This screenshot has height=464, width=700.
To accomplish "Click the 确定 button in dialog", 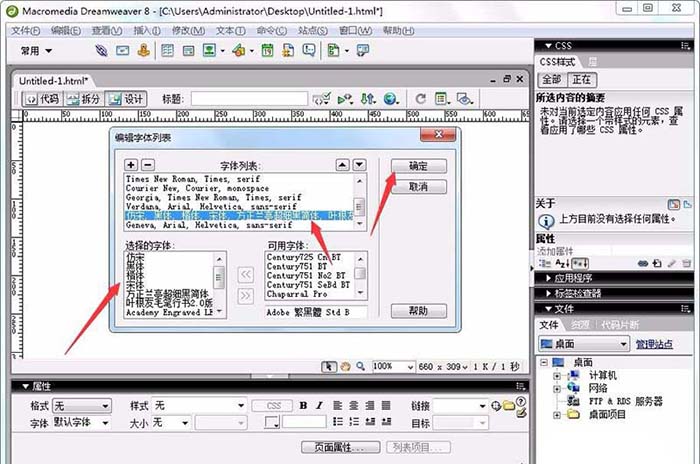I will (x=419, y=166).
